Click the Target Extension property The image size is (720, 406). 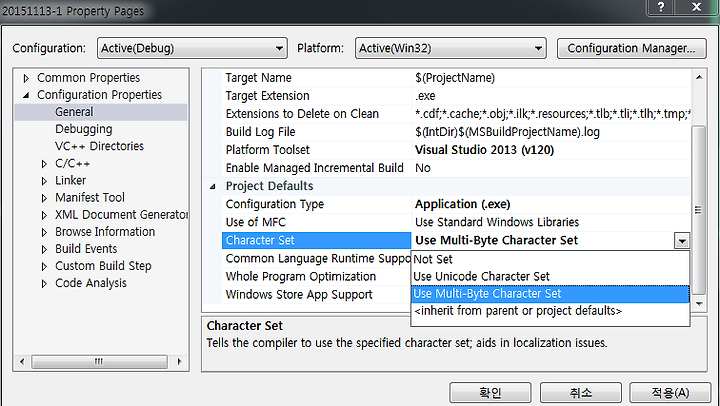pyautogui.click(x=267, y=96)
